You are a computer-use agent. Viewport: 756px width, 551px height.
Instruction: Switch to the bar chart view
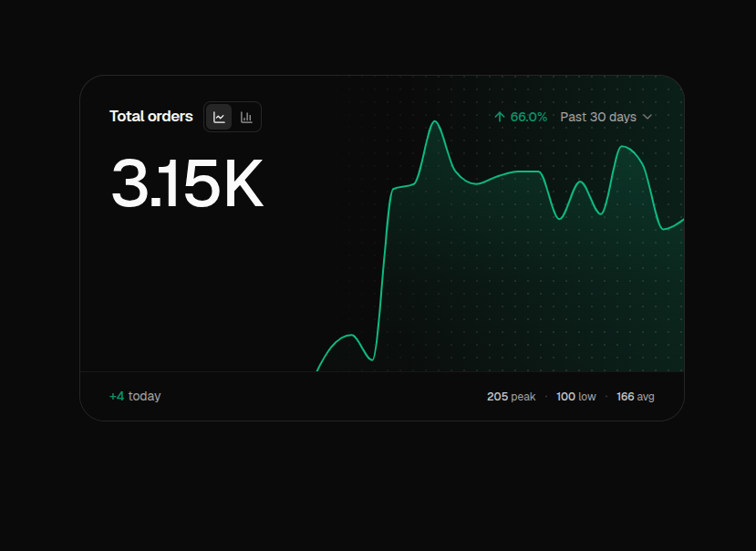coord(246,117)
